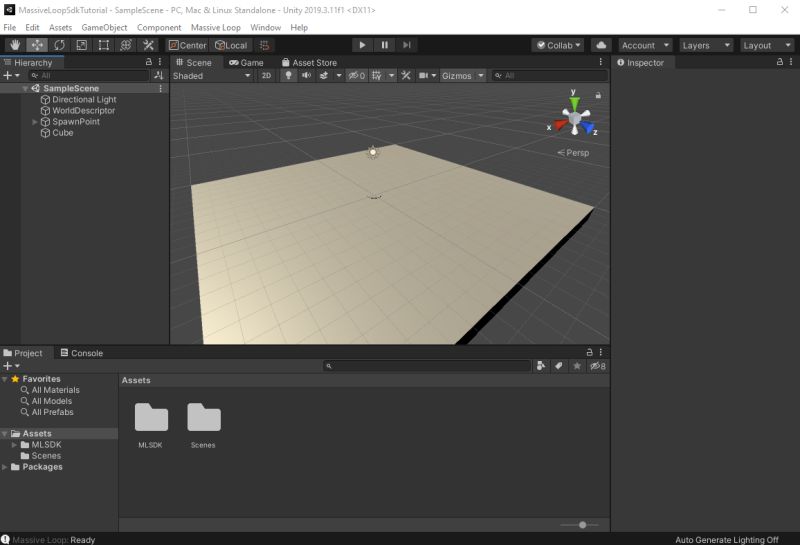Viewport: 800px width, 545px height.
Task: Toggle pivot Center mode button
Action: pos(188,45)
